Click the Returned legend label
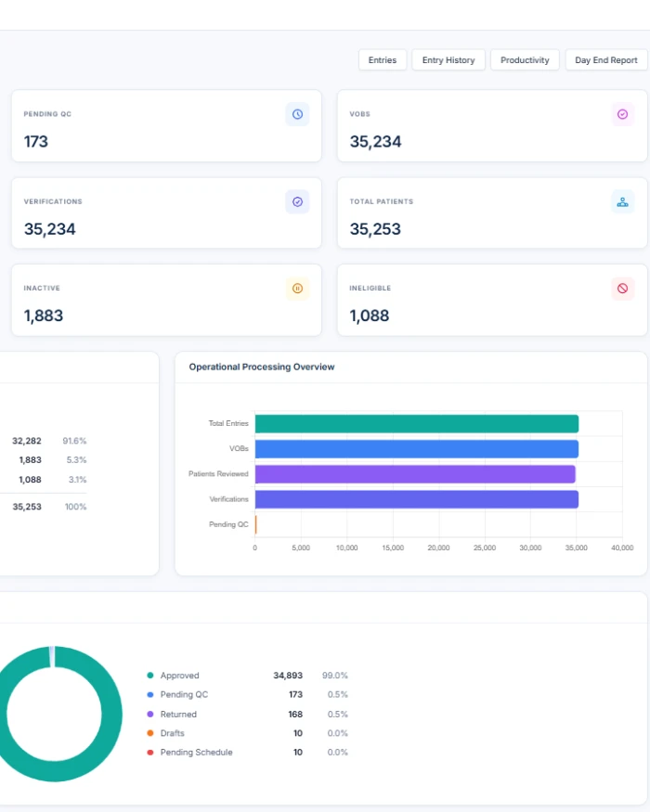650x812 pixels. (x=178, y=715)
